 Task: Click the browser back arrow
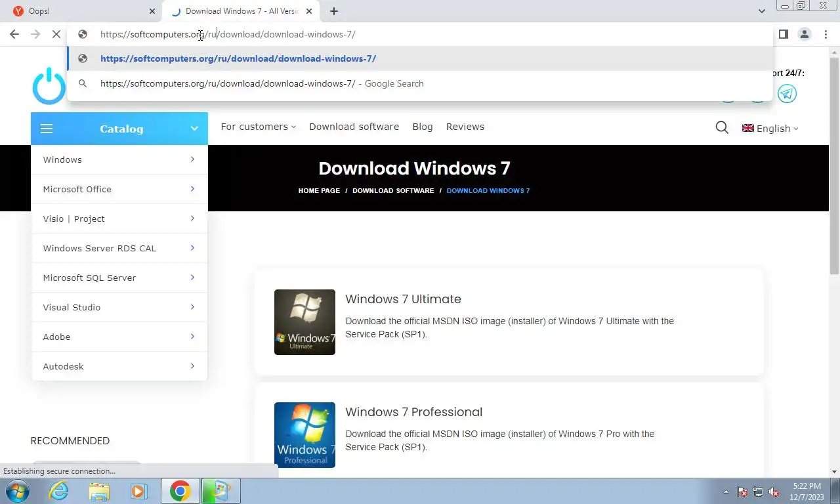14,34
